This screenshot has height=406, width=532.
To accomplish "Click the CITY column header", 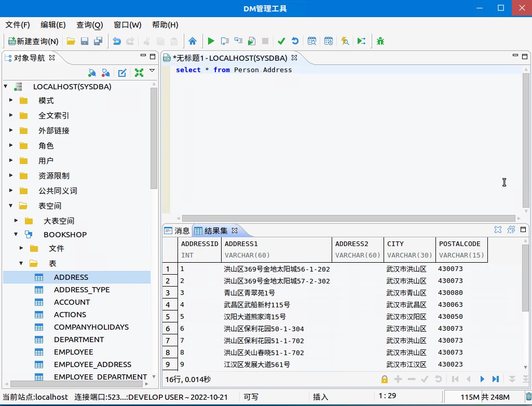I will coord(410,250).
